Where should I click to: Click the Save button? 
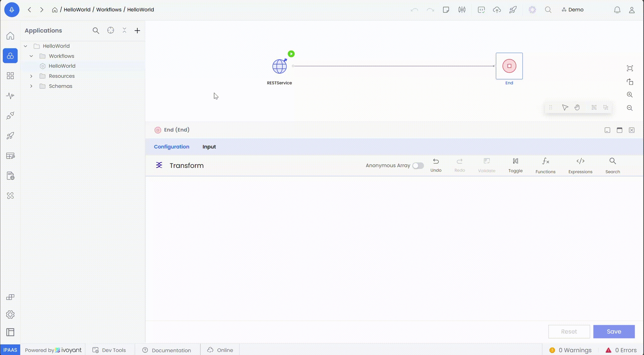click(614, 332)
